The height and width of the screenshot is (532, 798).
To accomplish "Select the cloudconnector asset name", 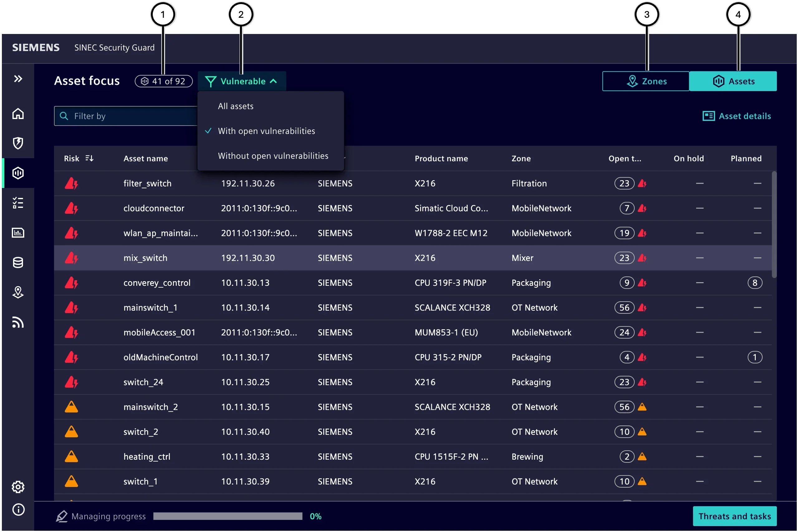I will tap(154, 208).
